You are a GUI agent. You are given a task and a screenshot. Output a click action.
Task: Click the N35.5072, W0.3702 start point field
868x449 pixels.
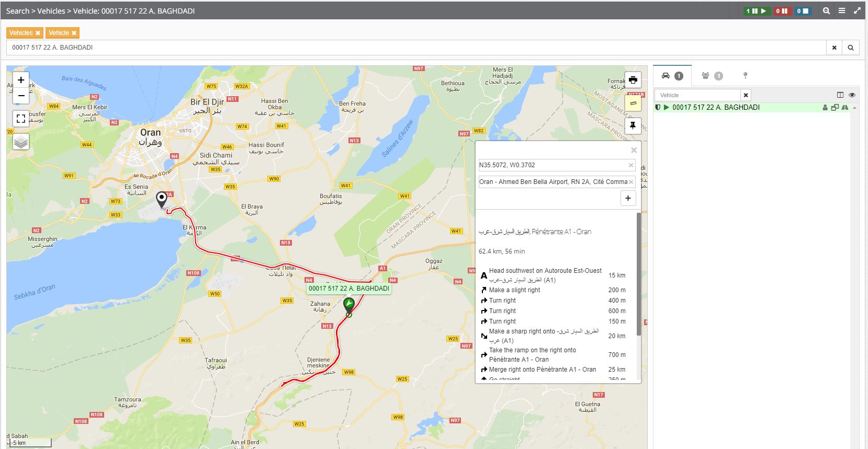pos(552,165)
